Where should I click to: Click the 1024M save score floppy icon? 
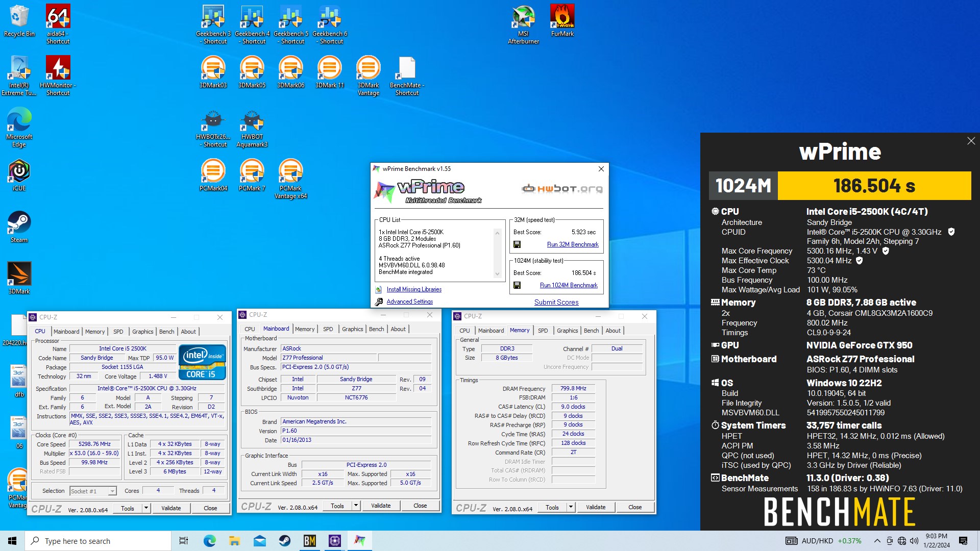(x=517, y=285)
